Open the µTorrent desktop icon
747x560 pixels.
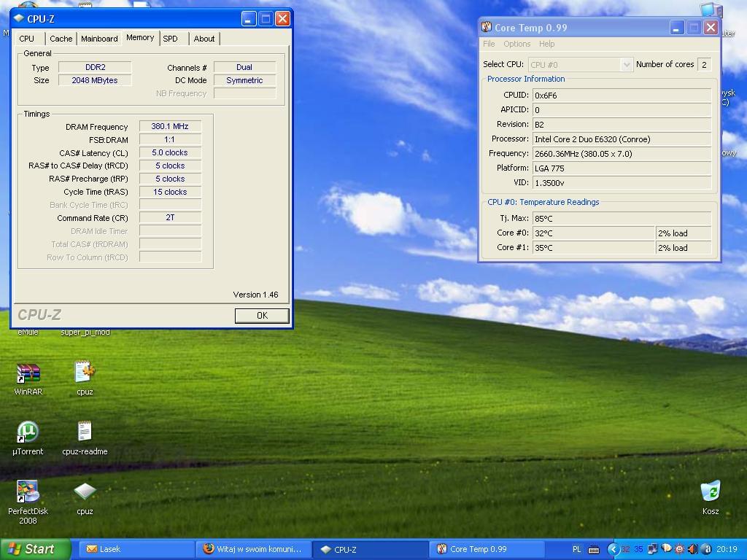[28, 433]
